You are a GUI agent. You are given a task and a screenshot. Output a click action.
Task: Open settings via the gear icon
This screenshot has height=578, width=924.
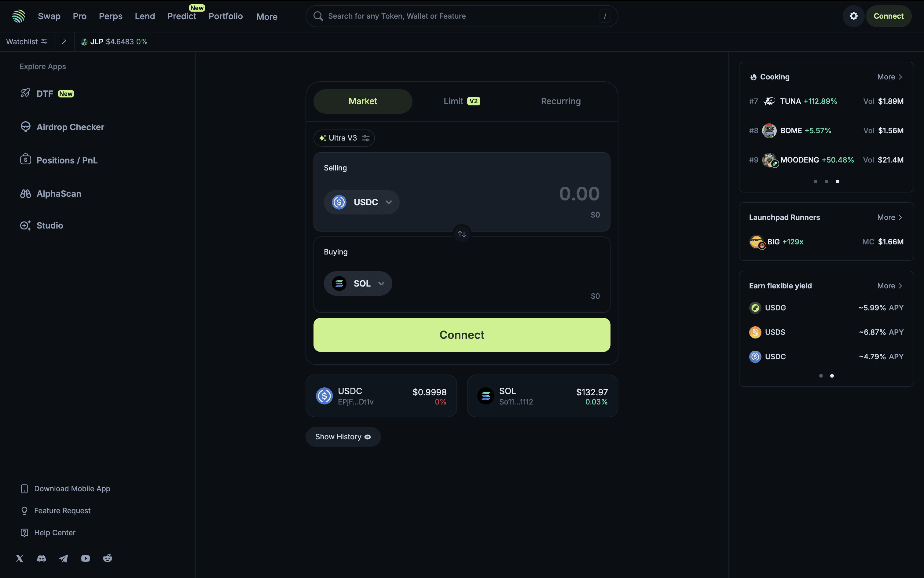pyautogui.click(x=853, y=16)
